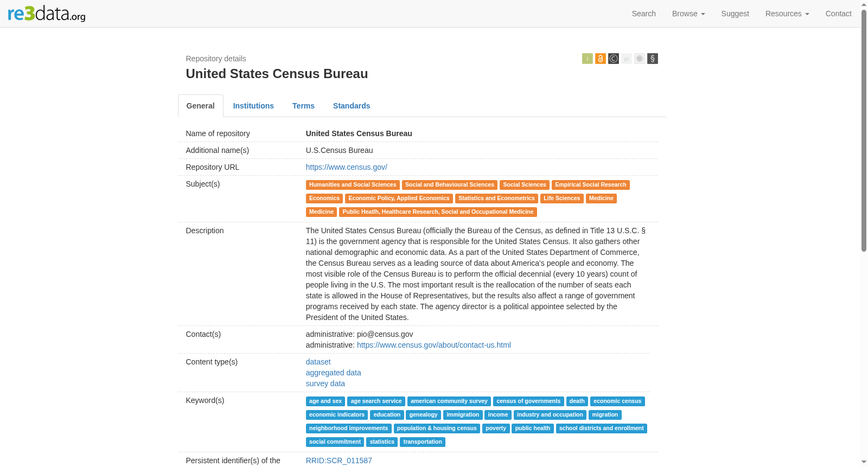The width and height of the screenshot is (868, 467).
Task: Click the green information badge icon
Action: pos(588,59)
